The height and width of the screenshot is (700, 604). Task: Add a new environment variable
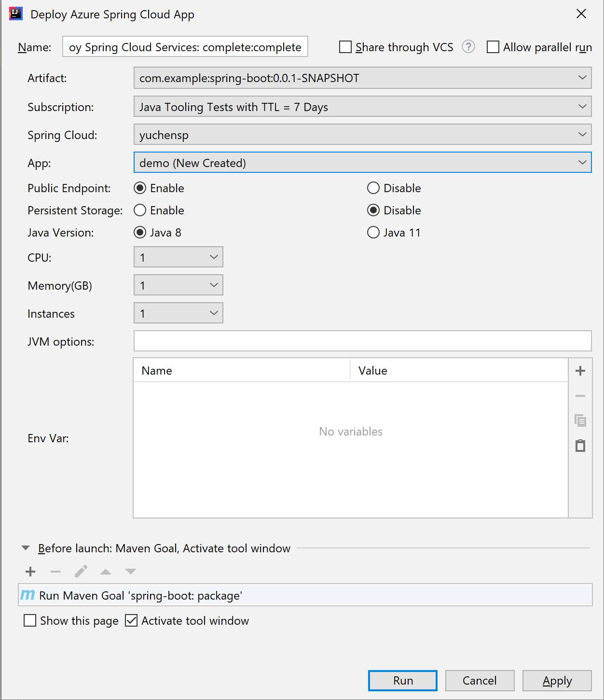point(580,371)
